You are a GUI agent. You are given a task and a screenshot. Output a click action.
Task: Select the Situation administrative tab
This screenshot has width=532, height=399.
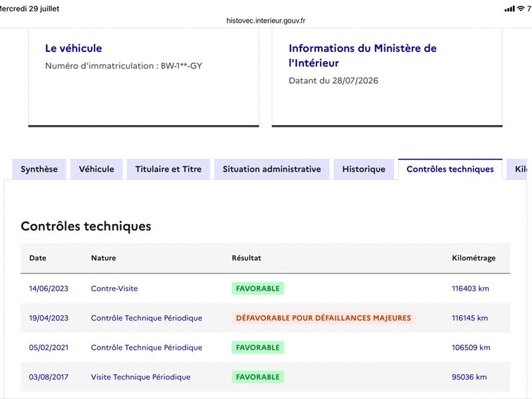[x=272, y=169]
